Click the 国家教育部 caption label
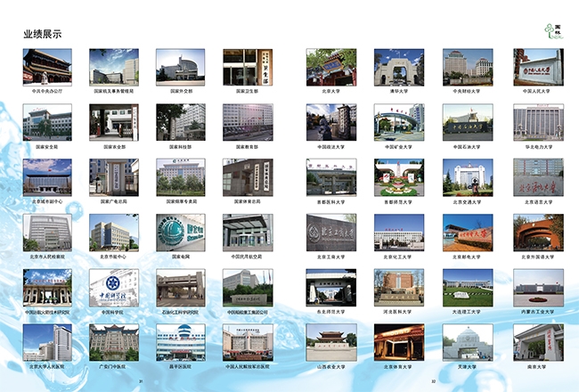The width and height of the screenshot is (579, 392). pyautogui.click(x=247, y=146)
